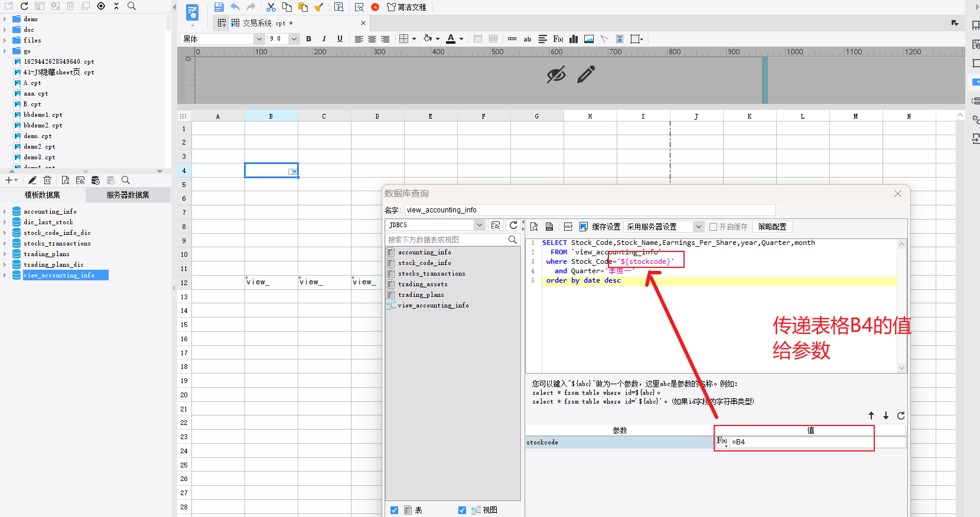The width and height of the screenshot is (980, 517).
Task: Click the fill color bucket swatch
Action: pos(428,39)
